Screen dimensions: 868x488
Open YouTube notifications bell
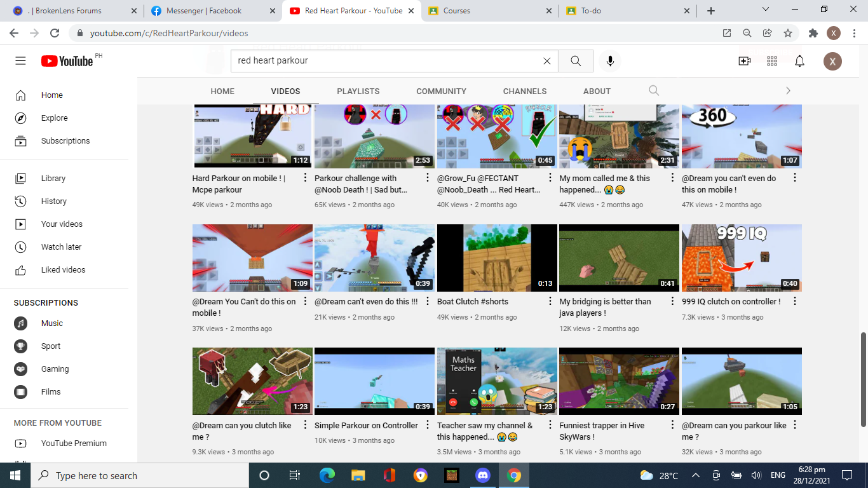(x=800, y=61)
